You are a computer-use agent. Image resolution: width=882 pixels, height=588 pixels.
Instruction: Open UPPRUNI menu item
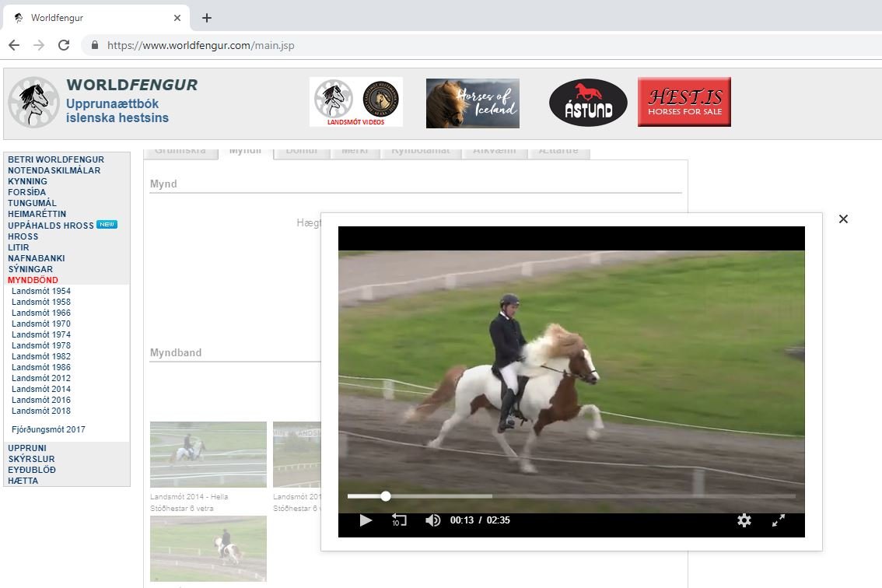tap(27, 448)
